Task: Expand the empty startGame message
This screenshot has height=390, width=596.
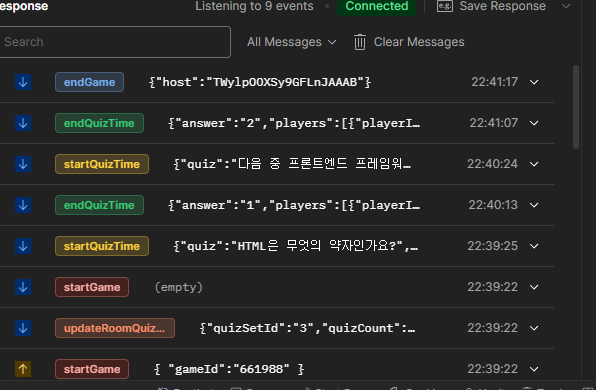Action: pyautogui.click(x=534, y=287)
